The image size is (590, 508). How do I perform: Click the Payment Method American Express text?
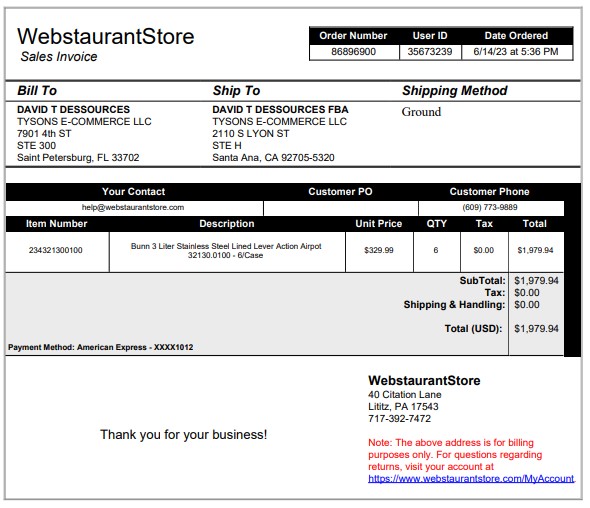(x=100, y=347)
